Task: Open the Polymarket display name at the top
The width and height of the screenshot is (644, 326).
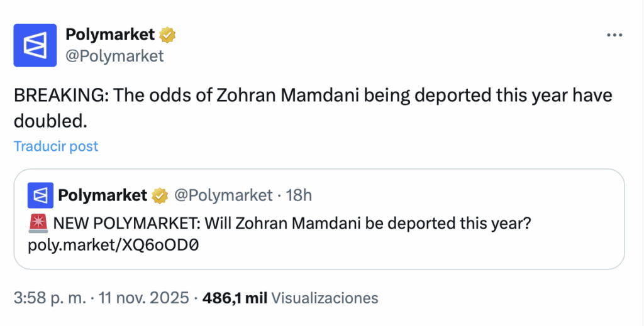Action: [111, 35]
